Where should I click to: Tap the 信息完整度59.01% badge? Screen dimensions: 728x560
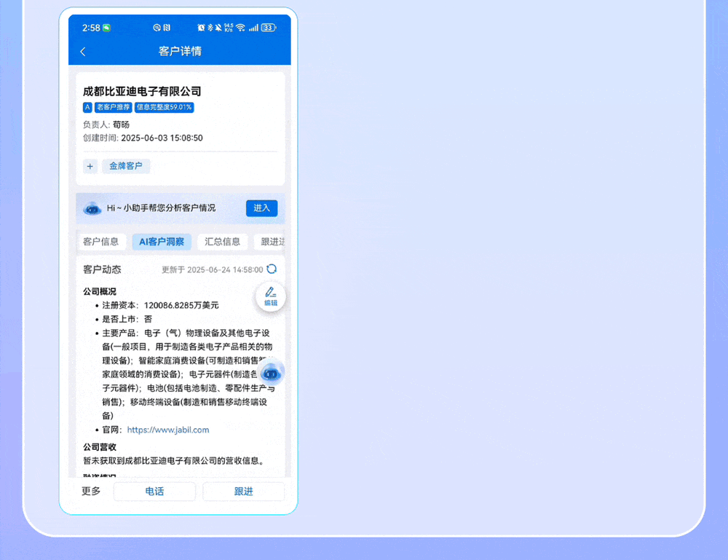pos(164,107)
